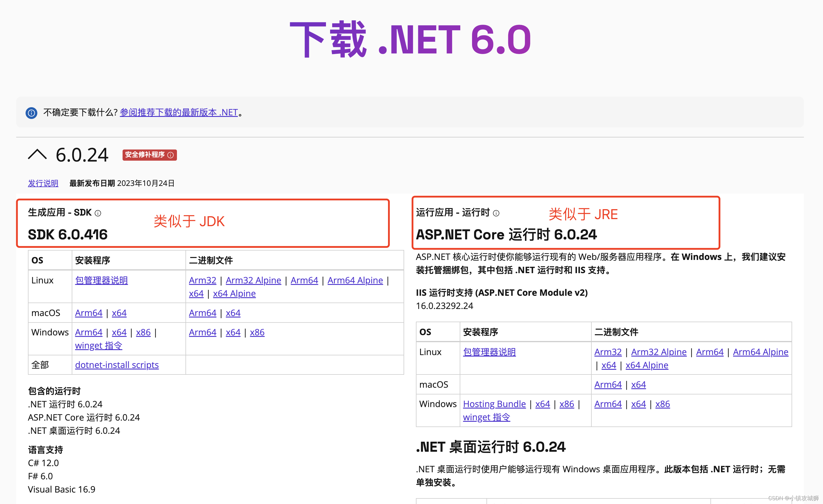This screenshot has width=823, height=504.
Task: Click info icon in the 安全修补程序 badge
Action: (x=171, y=155)
